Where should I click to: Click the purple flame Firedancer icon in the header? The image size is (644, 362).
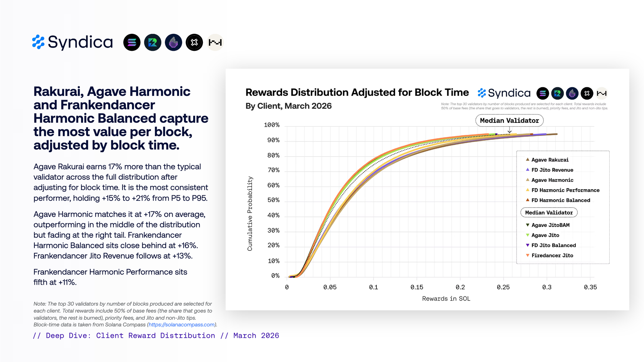pyautogui.click(x=174, y=42)
